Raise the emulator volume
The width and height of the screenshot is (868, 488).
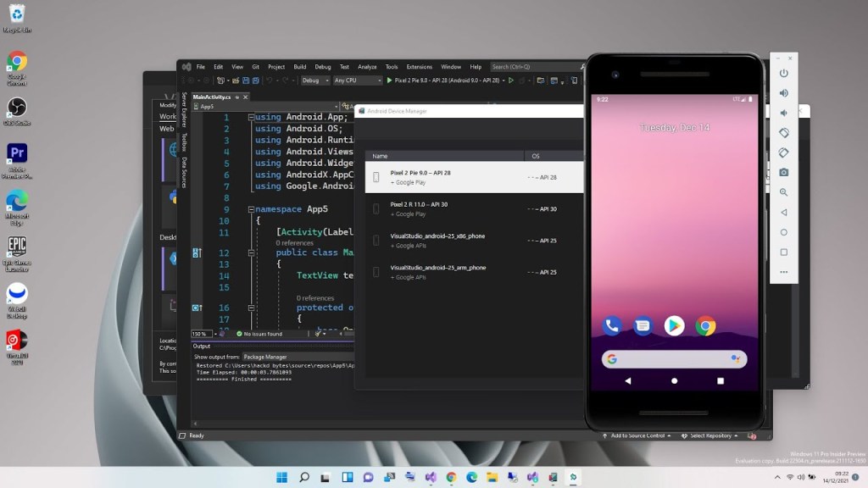pos(783,93)
